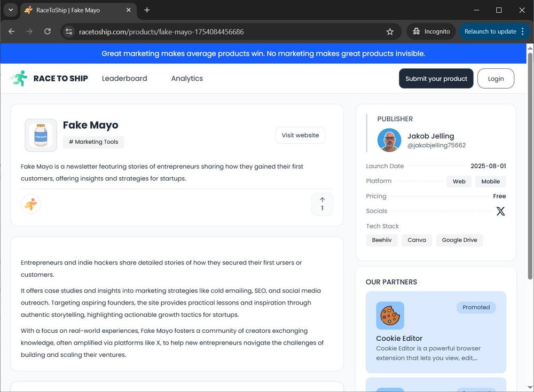Go forward with the browser arrow
Viewport: 534px width, 392px height.
pos(29,32)
